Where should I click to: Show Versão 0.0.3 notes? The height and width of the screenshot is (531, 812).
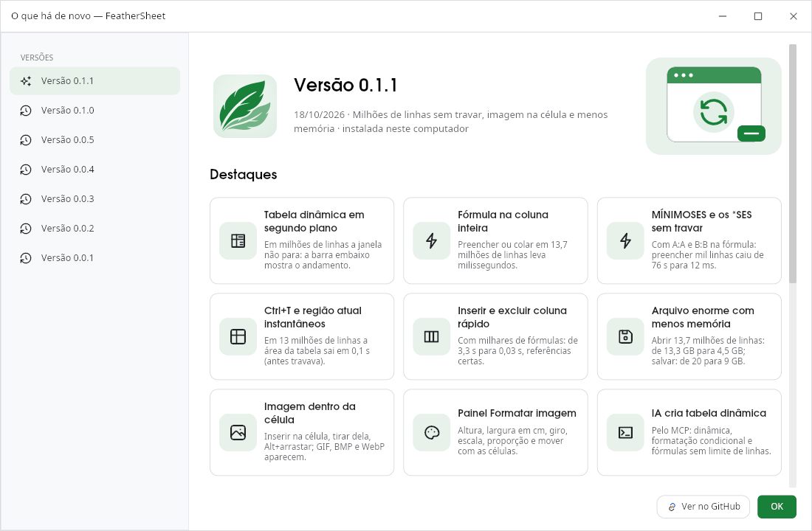[x=94, y=198]
